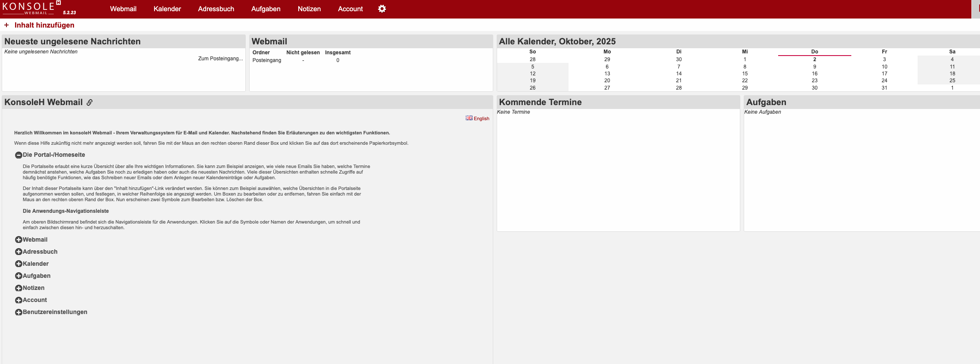This screenshot has height=364, width=980.
Task: Expand the Kalender help section
Action: (19, 264)
